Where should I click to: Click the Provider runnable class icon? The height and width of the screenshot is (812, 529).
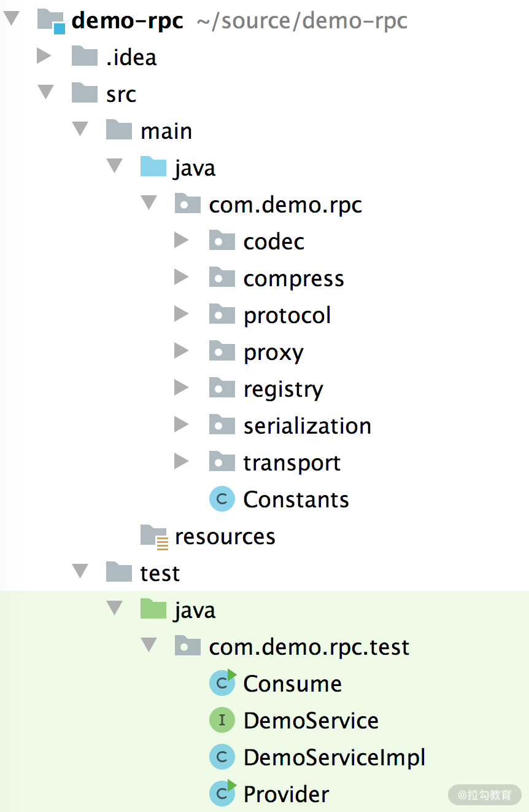[x=222, y=794]
